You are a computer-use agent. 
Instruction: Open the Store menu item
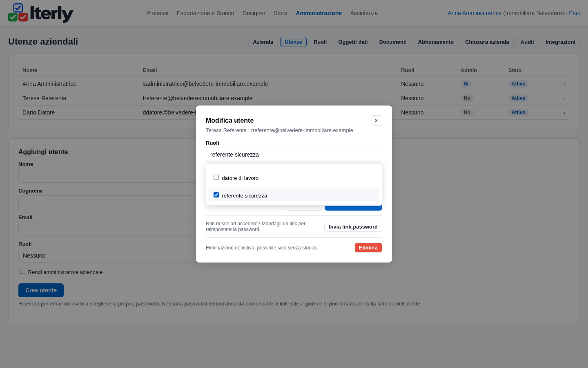tap(281, 13)
